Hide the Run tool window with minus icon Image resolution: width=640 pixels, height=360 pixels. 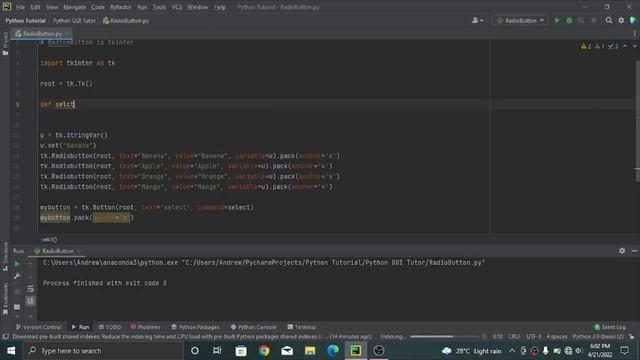pyautogui.click(x=634, y=251)
